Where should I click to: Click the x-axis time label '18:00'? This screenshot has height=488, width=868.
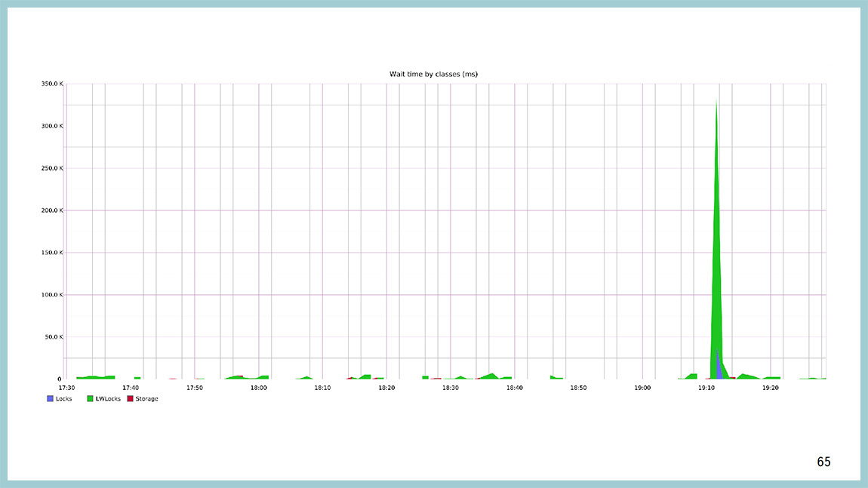click(x=259, y=388)
